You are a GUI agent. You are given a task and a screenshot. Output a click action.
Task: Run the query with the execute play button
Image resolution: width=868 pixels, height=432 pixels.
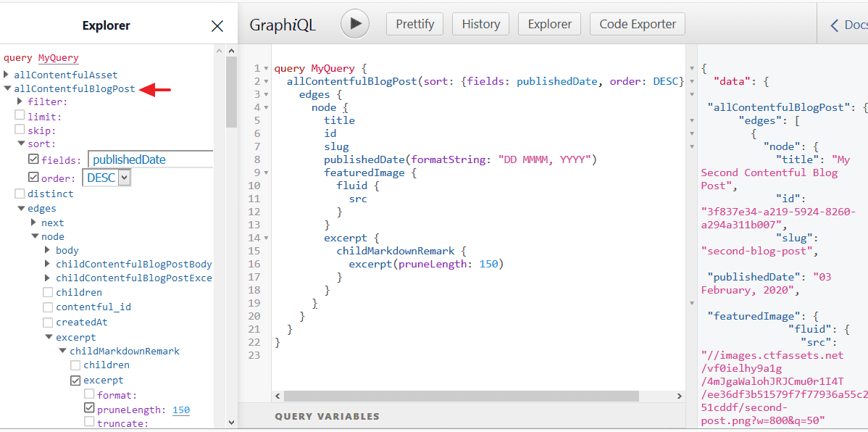354,23
